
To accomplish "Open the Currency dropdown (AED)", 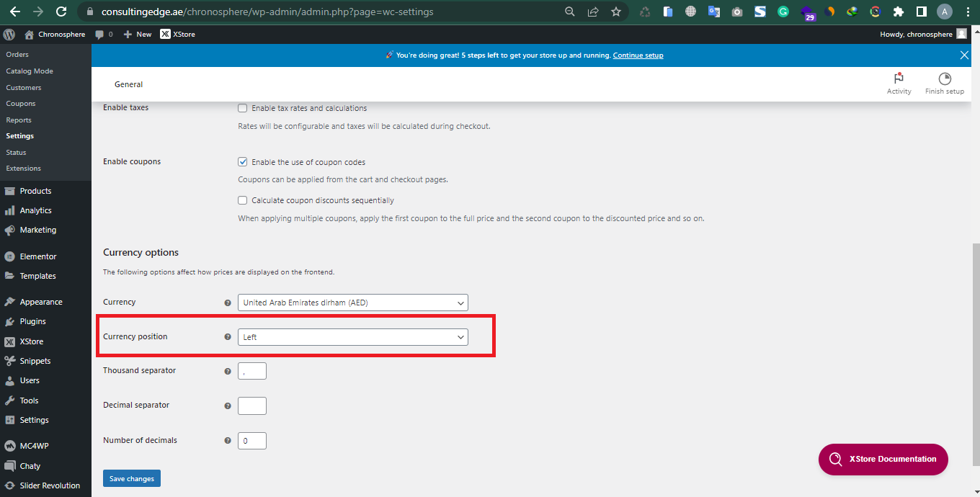I will (353, 303).
